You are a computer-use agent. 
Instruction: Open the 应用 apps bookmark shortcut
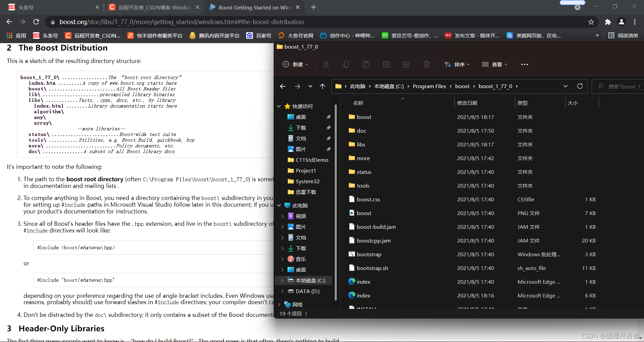pyautogui.click(x=16, y=36)
